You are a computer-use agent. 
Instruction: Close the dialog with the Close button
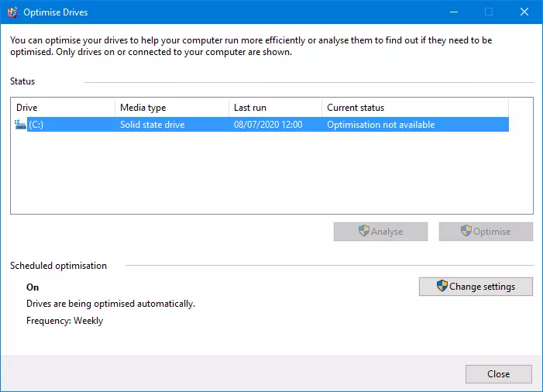[499, 374]
